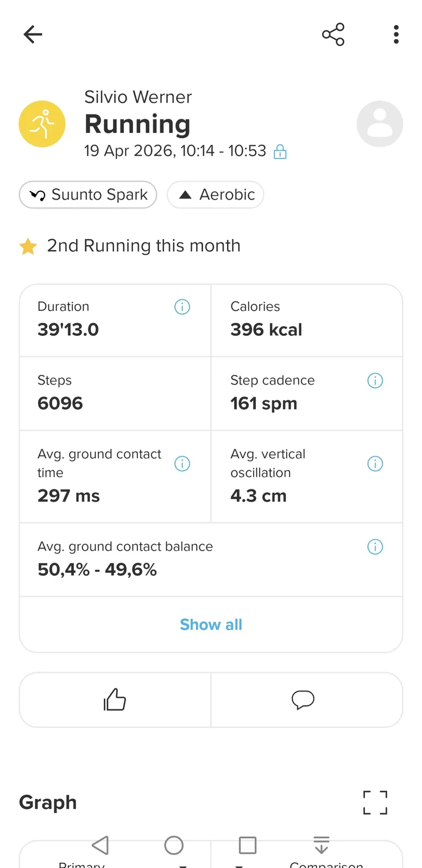Screen dimensions: 422x868
Task: Like the workout with thumbs up
Action: pos(115,700)
